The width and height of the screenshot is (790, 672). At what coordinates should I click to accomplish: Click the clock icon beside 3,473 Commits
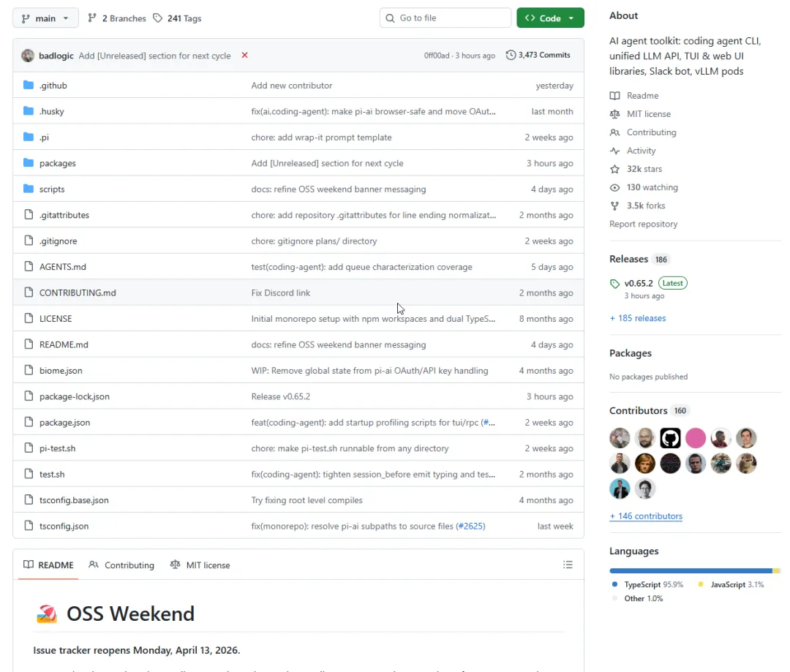click(x=511, y=55)
